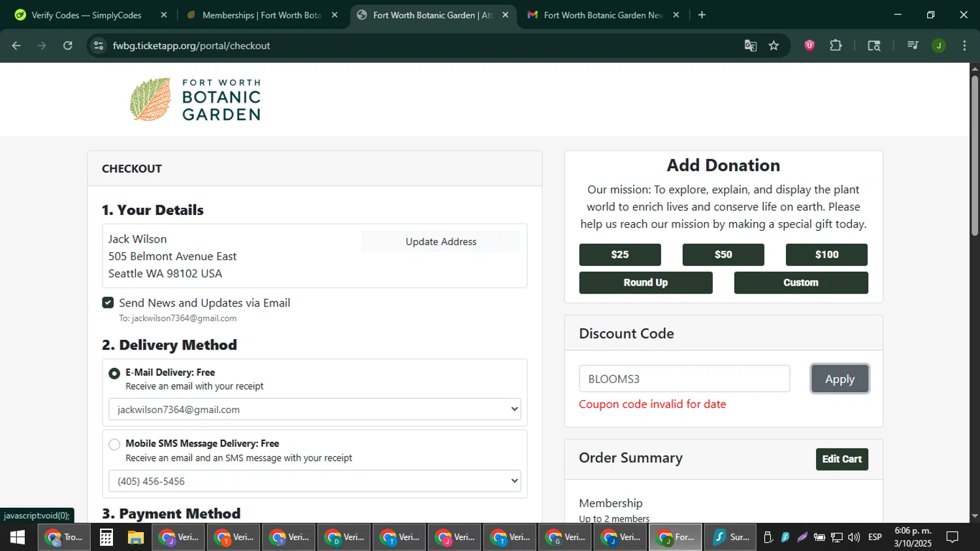Open the taskbar clock and date
This screenshot has width=980, height=551.
coord(913,537)
